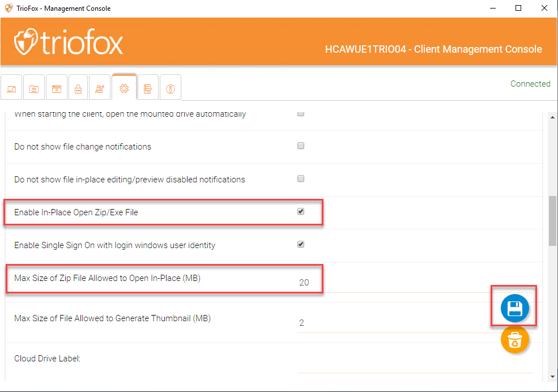
Task: Click 'Enable Single Sign On with login' label
Action: [114, 245]
